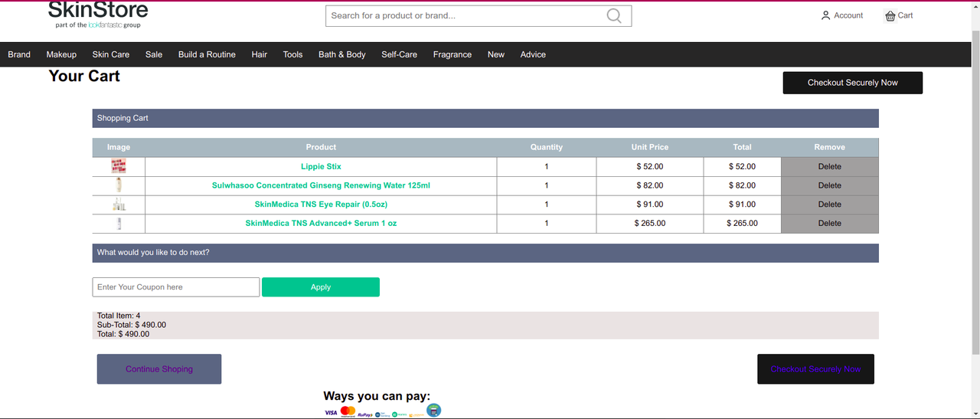Click the Net Banking payment logo
This screenshot has height=419, width=980.
382,414
